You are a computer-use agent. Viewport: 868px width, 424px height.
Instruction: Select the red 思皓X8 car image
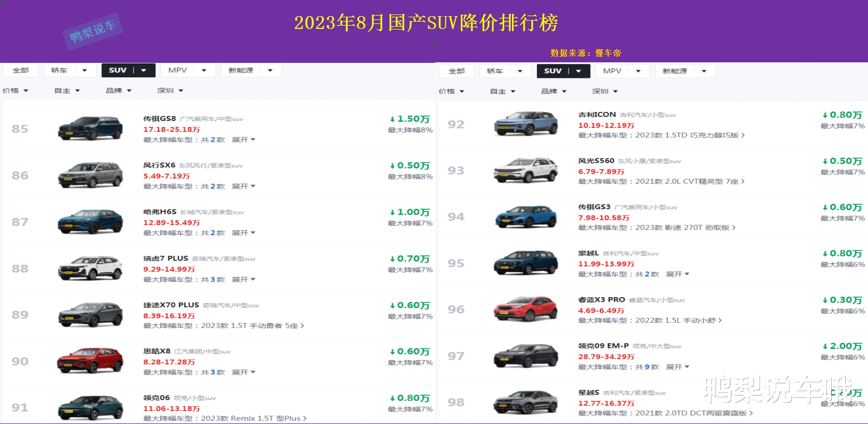point(90,361)
